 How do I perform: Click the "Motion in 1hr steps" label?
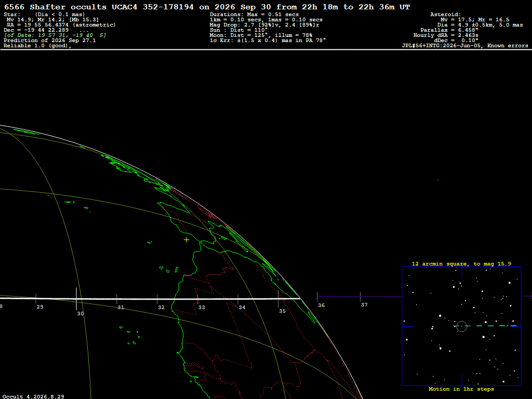click(x=461, y=389)
